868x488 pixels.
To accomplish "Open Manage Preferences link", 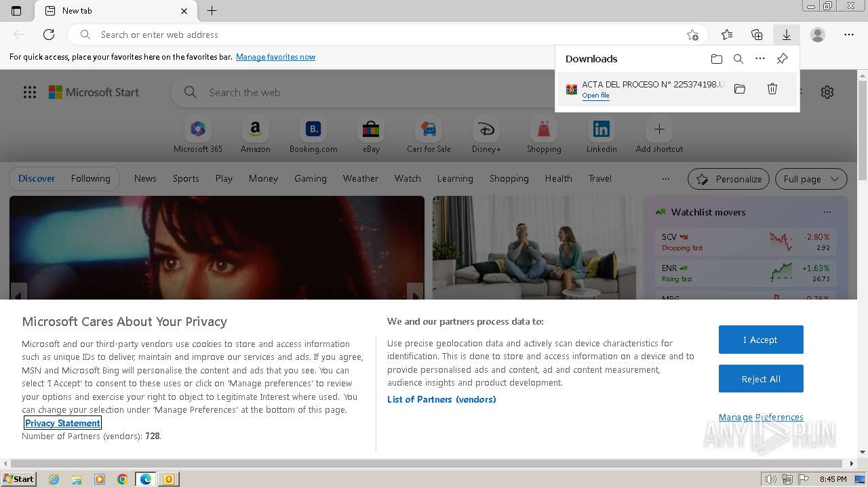I will click(761, 417).
